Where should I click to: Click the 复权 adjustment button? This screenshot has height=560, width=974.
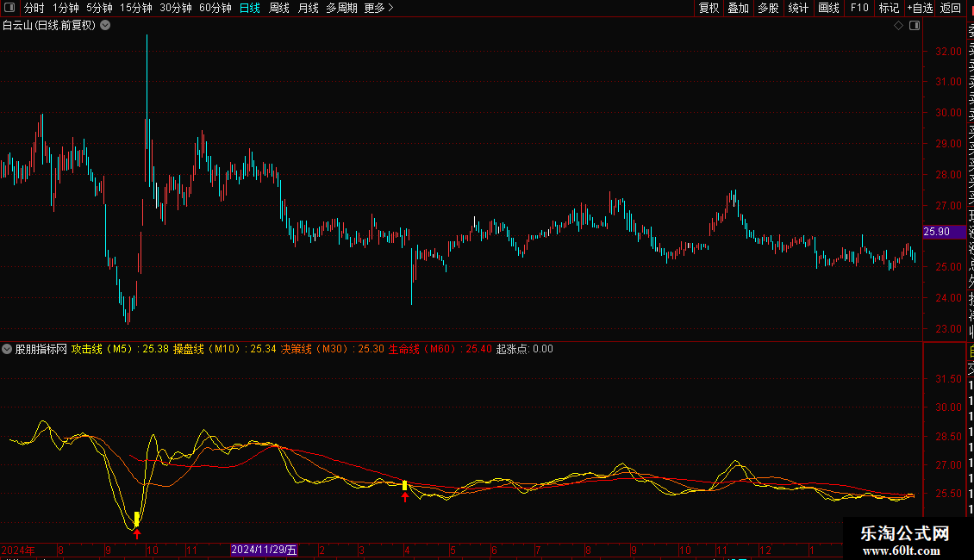coord(709,8)
